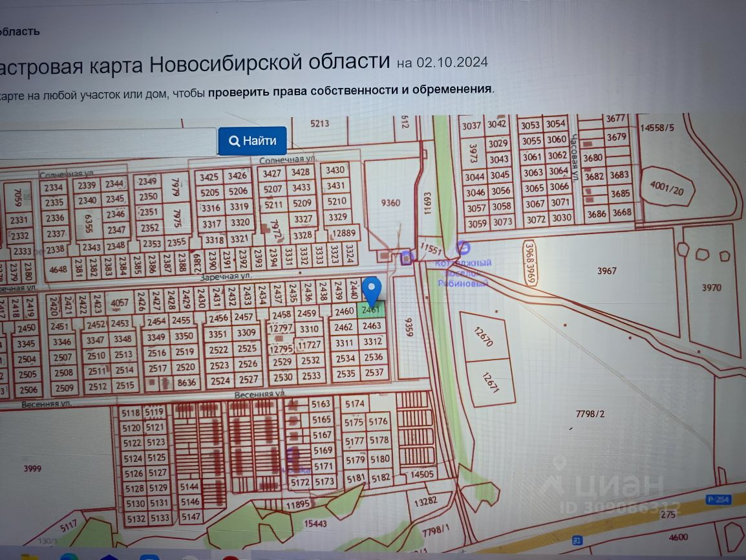This screenshot has height=560, width=746.
Task: Select parcel 5163
Action: click(x=321, y=404)
